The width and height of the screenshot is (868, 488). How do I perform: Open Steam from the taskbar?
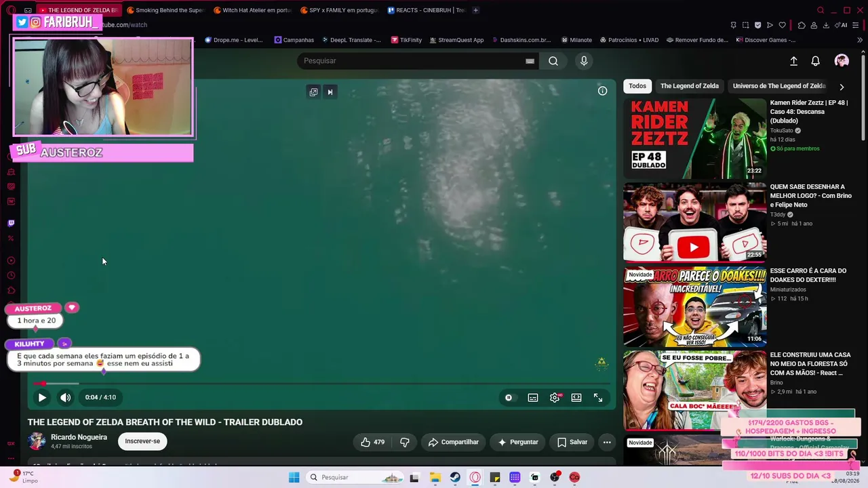click(x=455, y=477)
